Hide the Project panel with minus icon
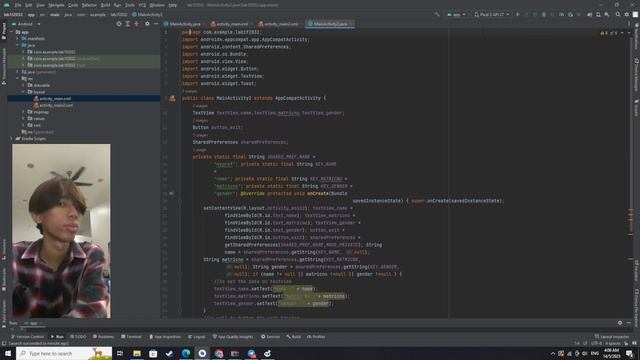Viewport: 640px width, 360px height. (x=156, y=24)
